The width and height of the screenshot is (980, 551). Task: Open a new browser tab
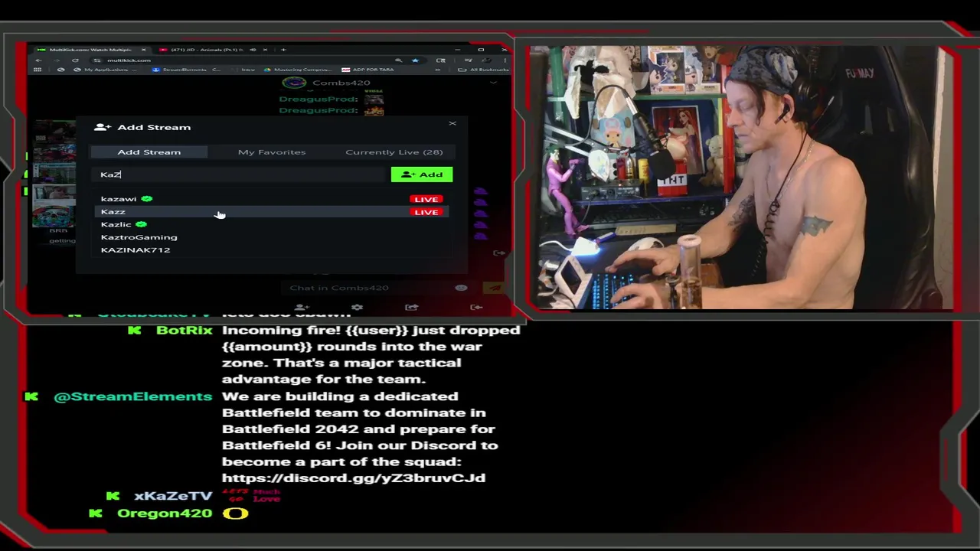(x=283, y=50)
